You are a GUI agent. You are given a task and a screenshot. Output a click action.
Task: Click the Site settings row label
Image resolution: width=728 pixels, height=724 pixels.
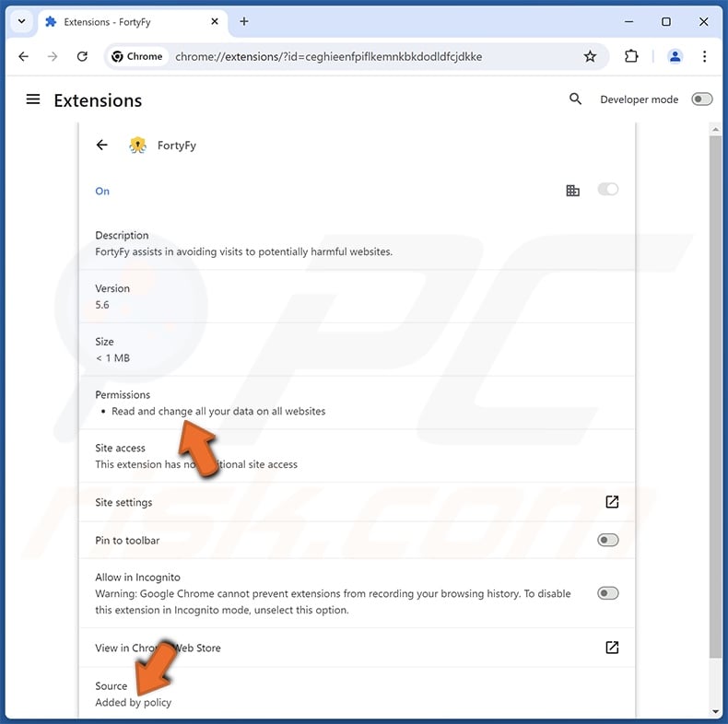tap(123, 502)
